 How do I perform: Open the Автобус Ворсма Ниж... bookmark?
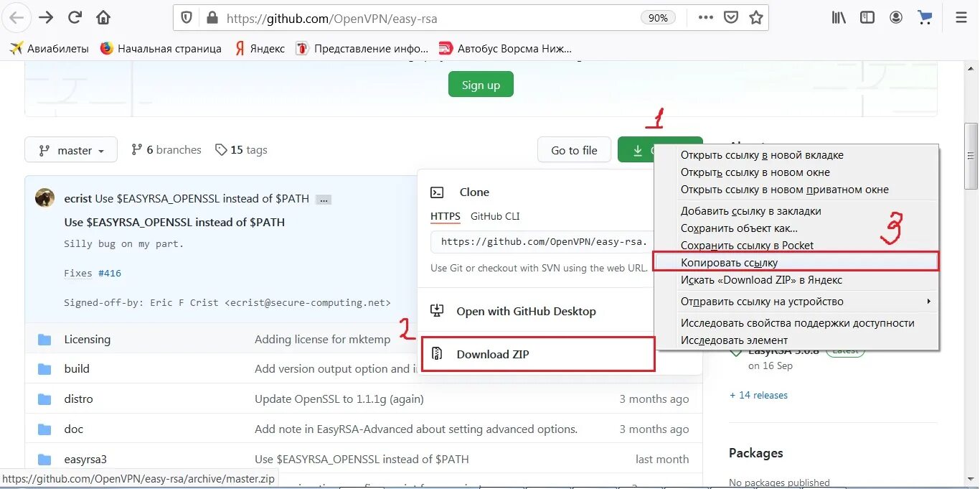[x=506, y=49]
